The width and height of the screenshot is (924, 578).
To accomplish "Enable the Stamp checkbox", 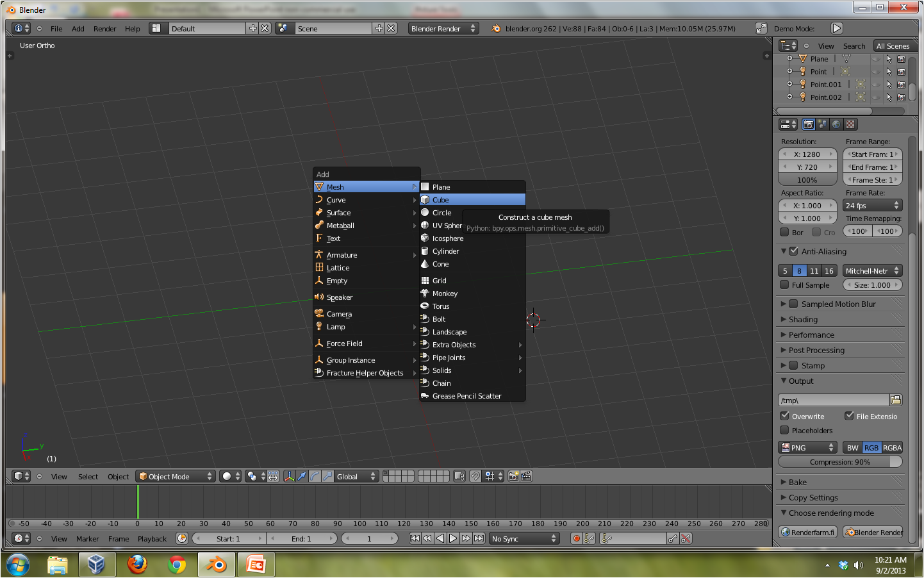I will click(793, 365).
